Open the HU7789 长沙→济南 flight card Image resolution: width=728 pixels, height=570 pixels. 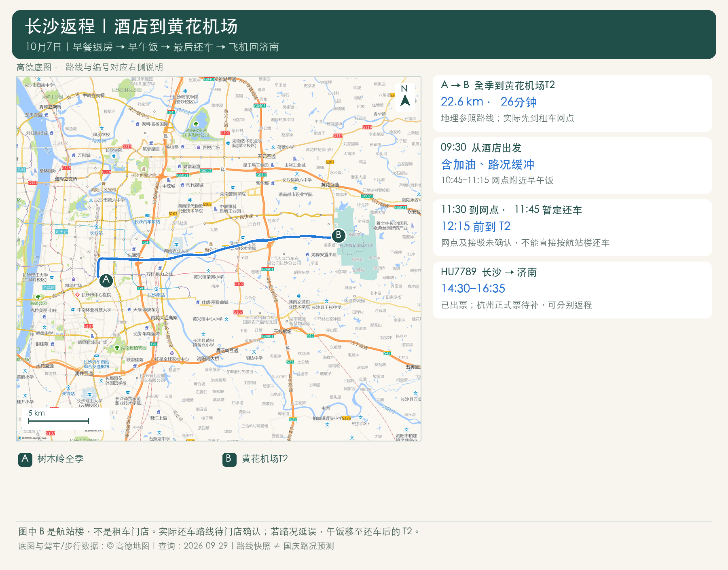point(572,290)
